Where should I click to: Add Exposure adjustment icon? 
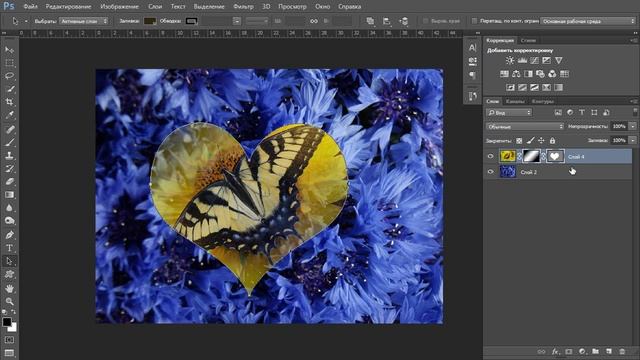coord(546,60)
